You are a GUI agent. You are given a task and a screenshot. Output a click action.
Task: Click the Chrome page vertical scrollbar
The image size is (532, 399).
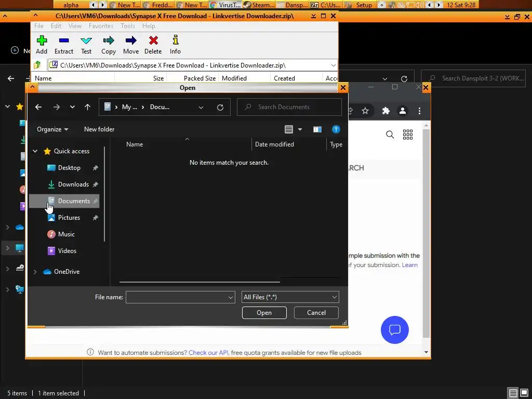click(426, 234)
